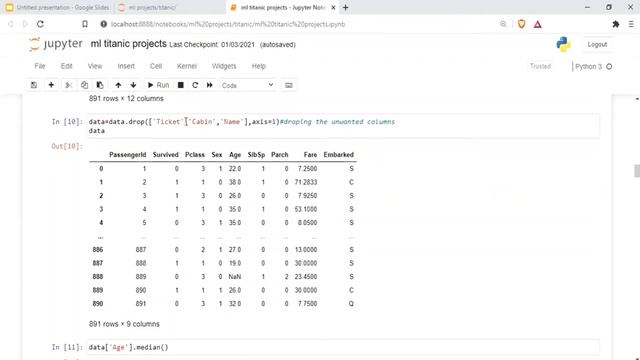Go back in browser history

tap(11, 24)
